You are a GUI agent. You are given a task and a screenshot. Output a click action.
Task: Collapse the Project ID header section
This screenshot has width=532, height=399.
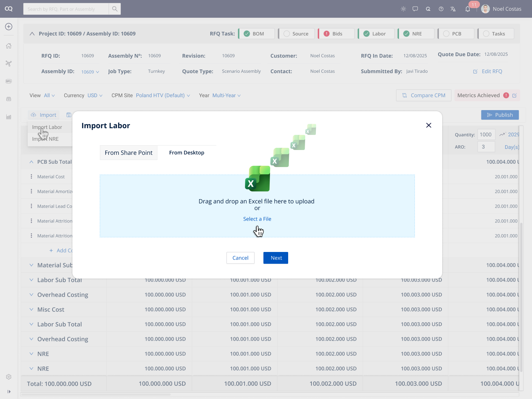(x=32, y=34)
